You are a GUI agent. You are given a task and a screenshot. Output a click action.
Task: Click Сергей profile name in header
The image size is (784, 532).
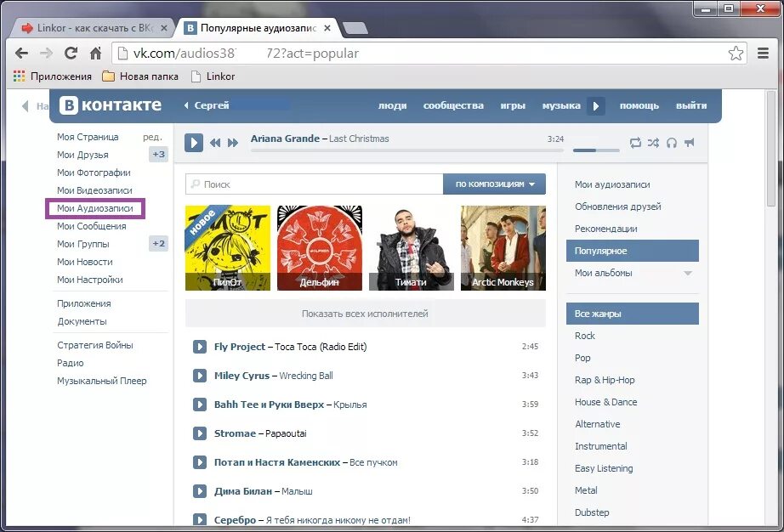click(212, 105)
